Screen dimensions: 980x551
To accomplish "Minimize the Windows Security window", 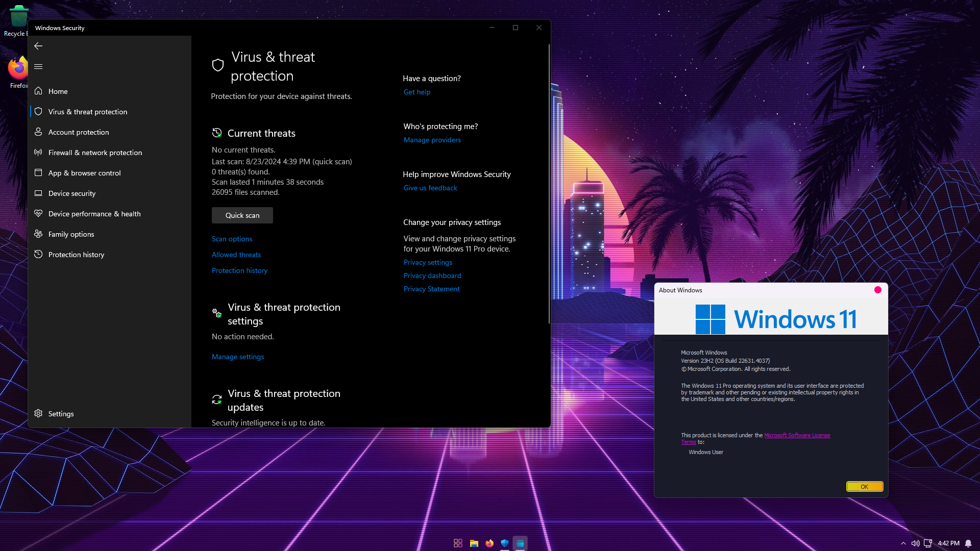I will tap(492, 28).
